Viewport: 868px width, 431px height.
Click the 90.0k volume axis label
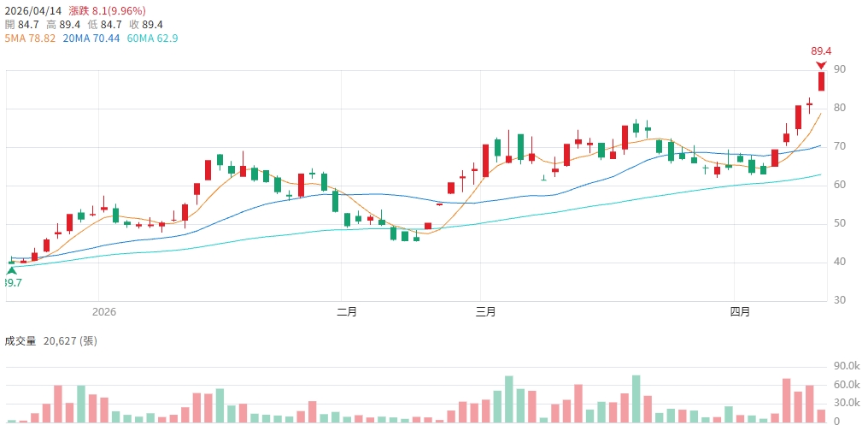pos(847,367)
